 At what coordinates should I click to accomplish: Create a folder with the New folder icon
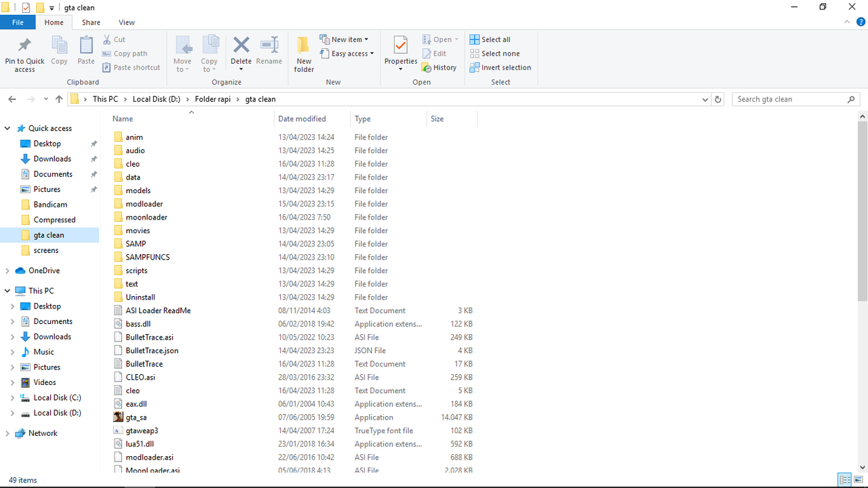tap(304, 45)
